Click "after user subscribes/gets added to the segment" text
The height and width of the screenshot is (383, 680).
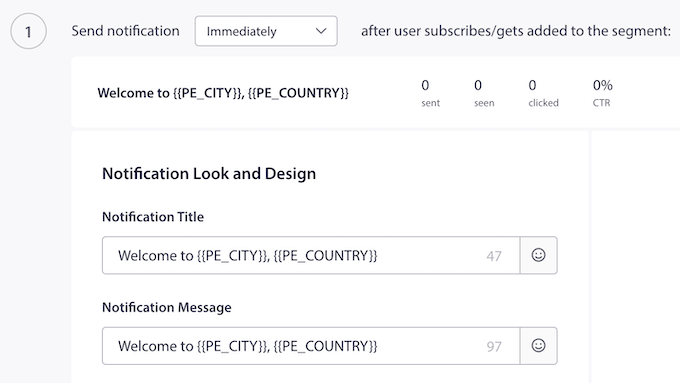click(516, 31)
